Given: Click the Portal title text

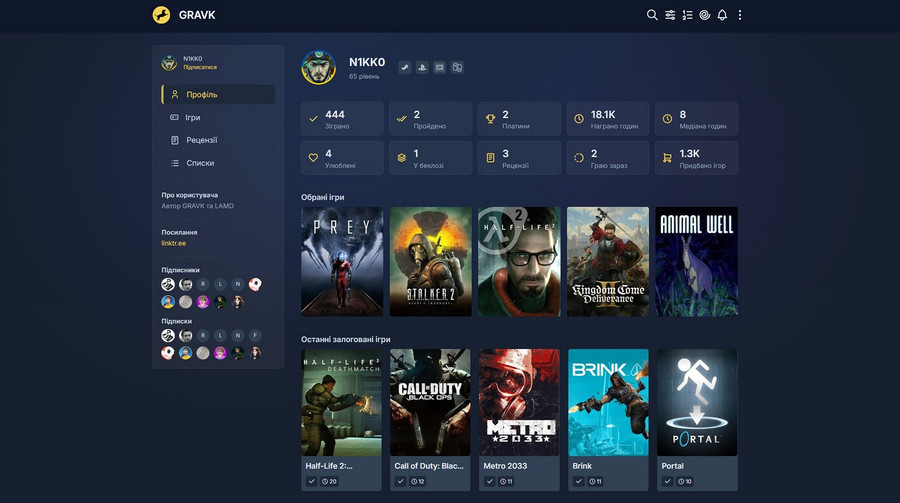Looking at the screenshot, I should pos(673,466).
